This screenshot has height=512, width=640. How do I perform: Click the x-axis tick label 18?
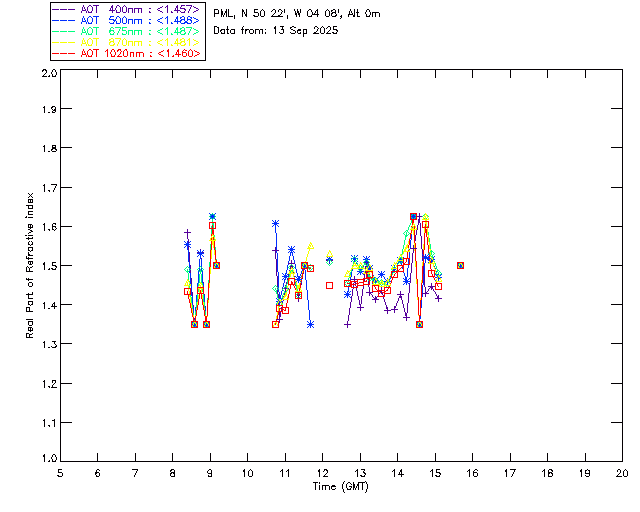coord(547,473)
